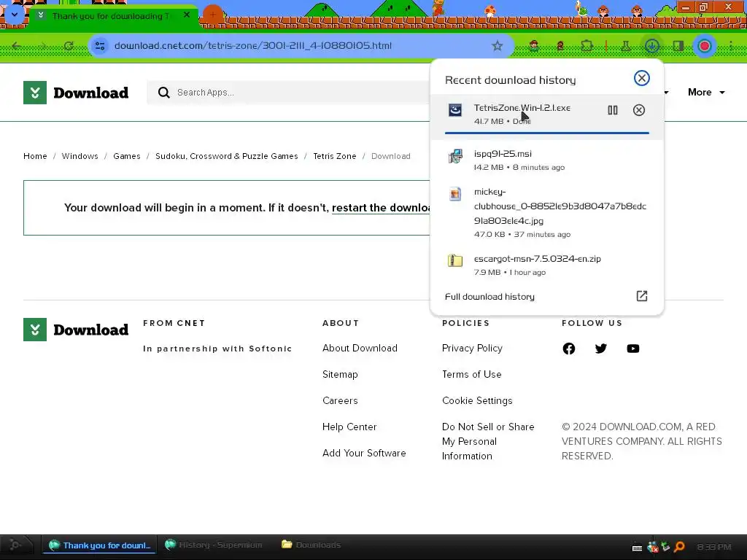Click the mickey-clubhouse jpg thumbnail icon

[x=455, y=194]
